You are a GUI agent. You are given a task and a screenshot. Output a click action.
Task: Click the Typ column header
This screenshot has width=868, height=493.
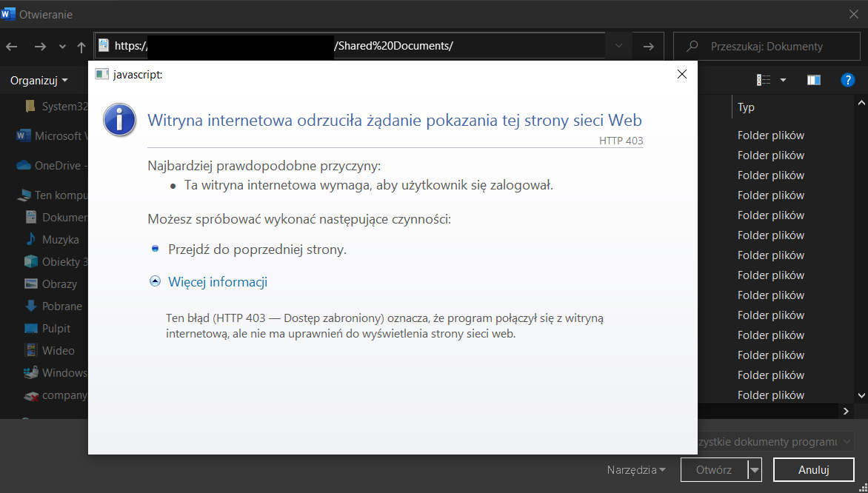point(746,107)
